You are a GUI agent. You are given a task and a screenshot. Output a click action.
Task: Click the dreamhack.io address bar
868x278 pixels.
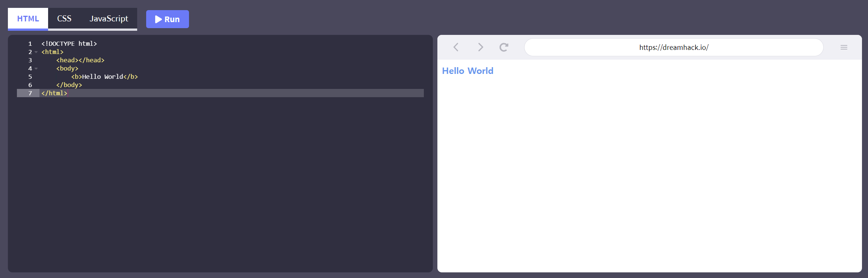(x=674, y=47)
